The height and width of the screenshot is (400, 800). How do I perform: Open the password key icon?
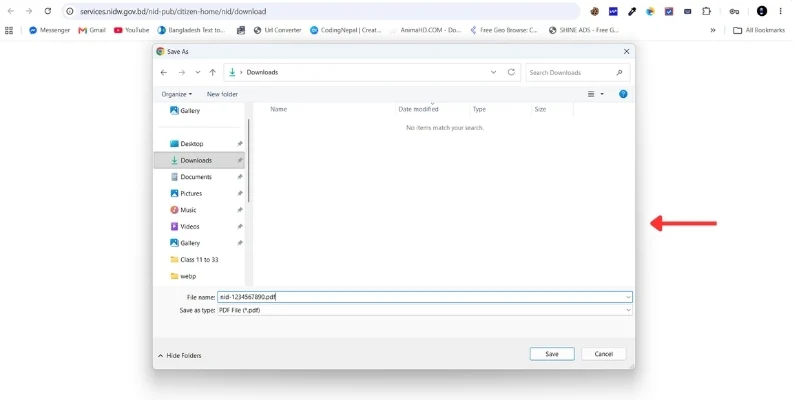pos(734,11)
